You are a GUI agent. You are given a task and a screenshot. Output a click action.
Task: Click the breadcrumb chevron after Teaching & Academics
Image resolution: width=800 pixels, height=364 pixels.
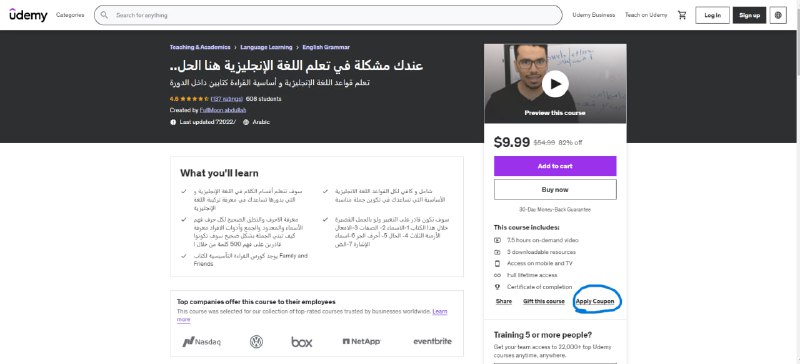[x=235, y=47]
